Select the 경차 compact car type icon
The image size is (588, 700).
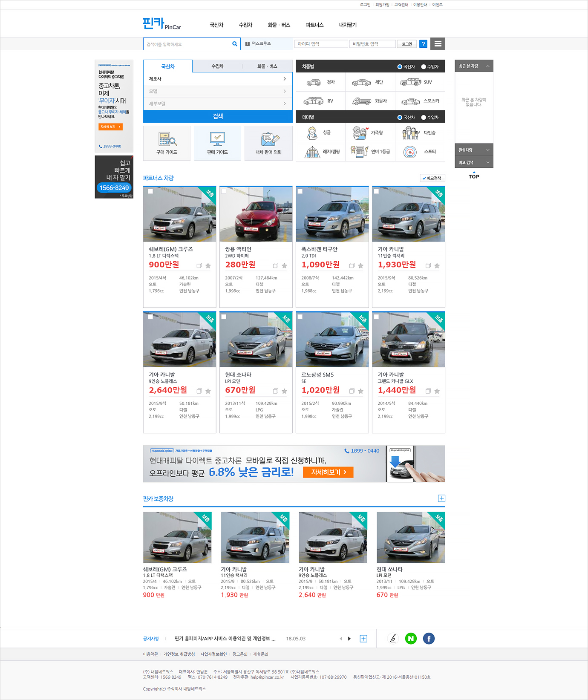pos(314,82)
